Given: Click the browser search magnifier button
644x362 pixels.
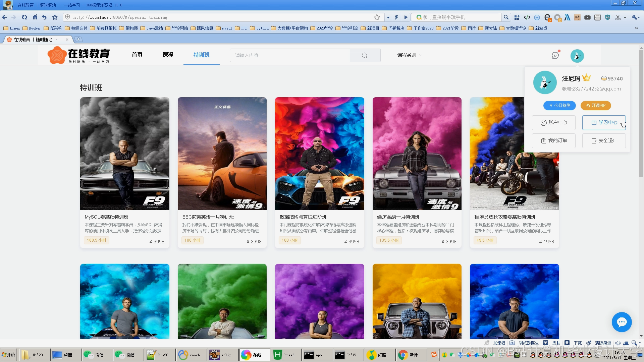Looking at the screenshot, I should pos(506,17).
